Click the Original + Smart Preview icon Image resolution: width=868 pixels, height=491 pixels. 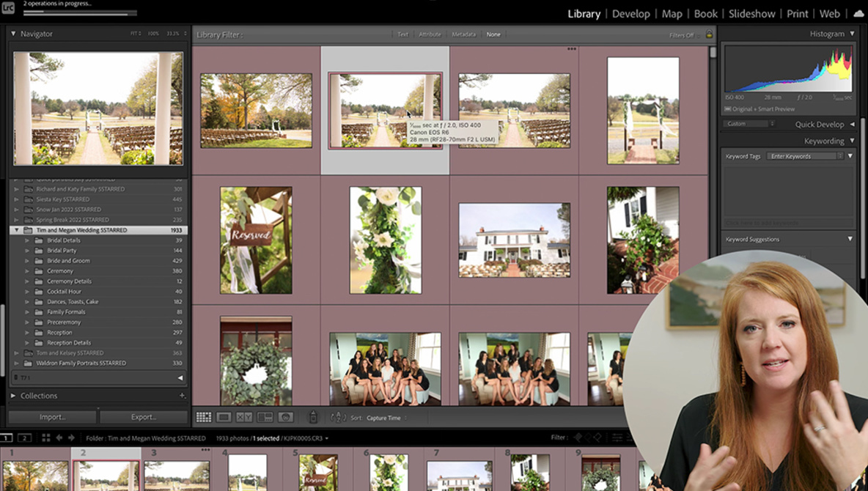[728, 109]
